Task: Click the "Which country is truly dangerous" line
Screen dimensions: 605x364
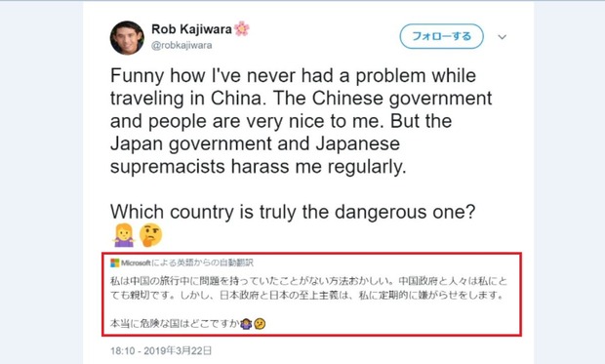Action: [293, 212]
